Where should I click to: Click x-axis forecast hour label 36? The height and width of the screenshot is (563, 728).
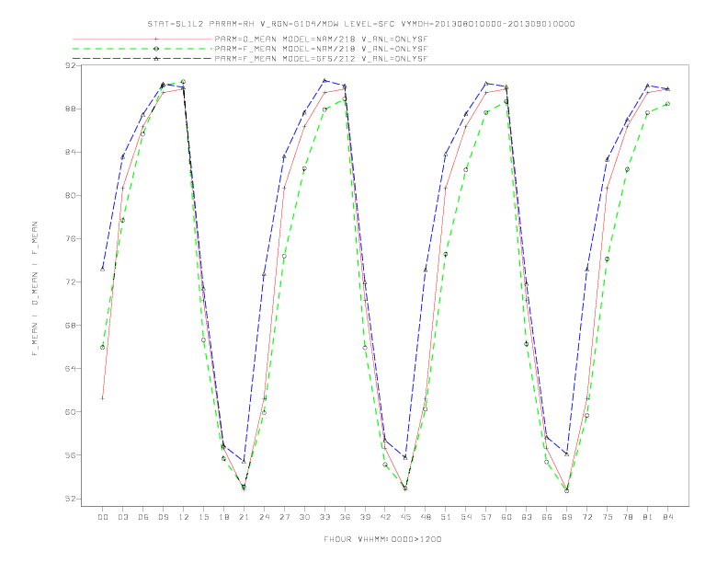pos(345,517)
